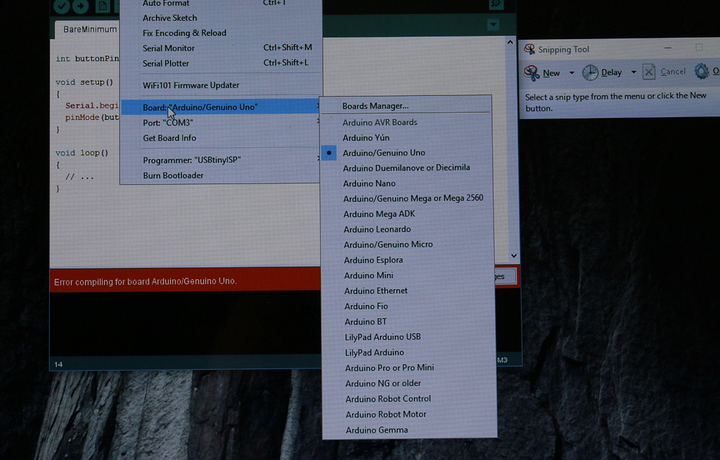Choose Burn Bootloader
This screenshot has height=460, width=720.
point(173,175)
